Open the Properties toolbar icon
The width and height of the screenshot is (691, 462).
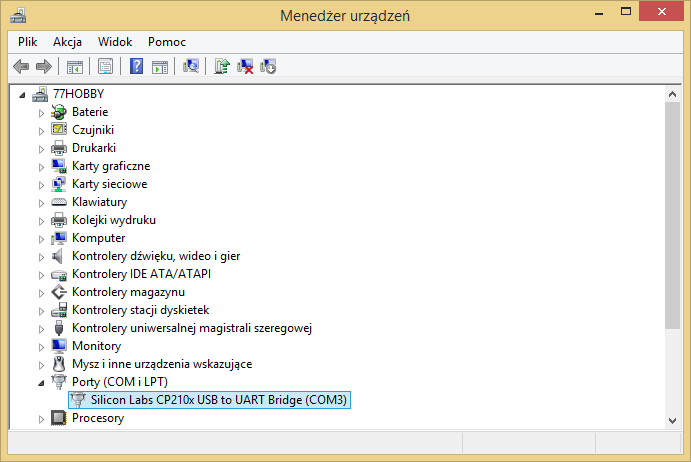point(106,67)
